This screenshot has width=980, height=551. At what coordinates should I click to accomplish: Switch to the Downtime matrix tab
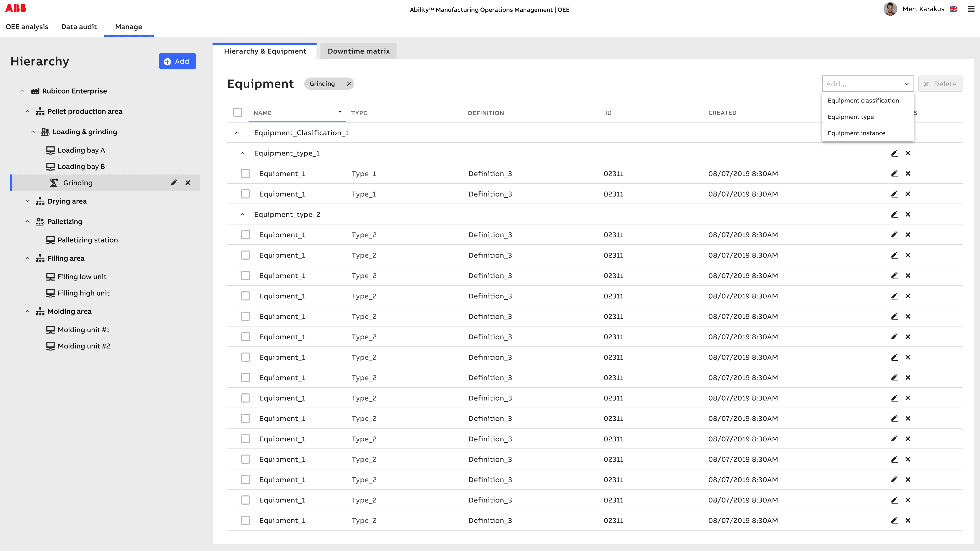[x=358, y=51]
